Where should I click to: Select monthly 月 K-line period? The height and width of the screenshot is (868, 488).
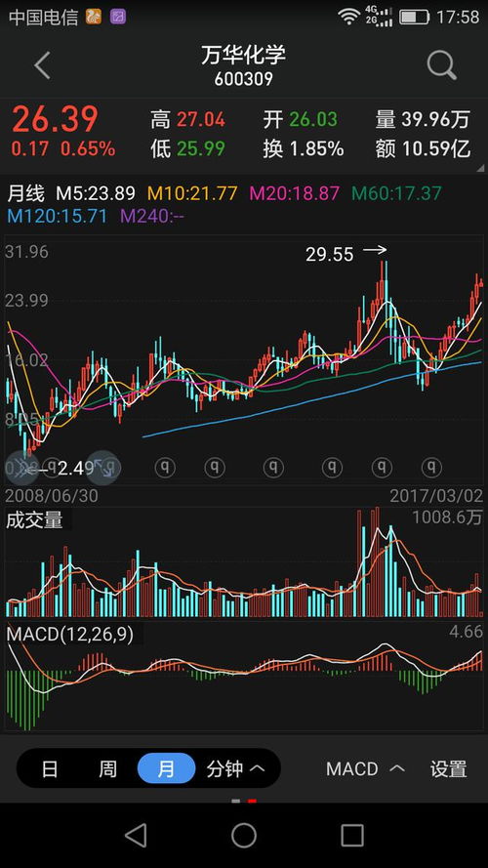pos(166,769)
